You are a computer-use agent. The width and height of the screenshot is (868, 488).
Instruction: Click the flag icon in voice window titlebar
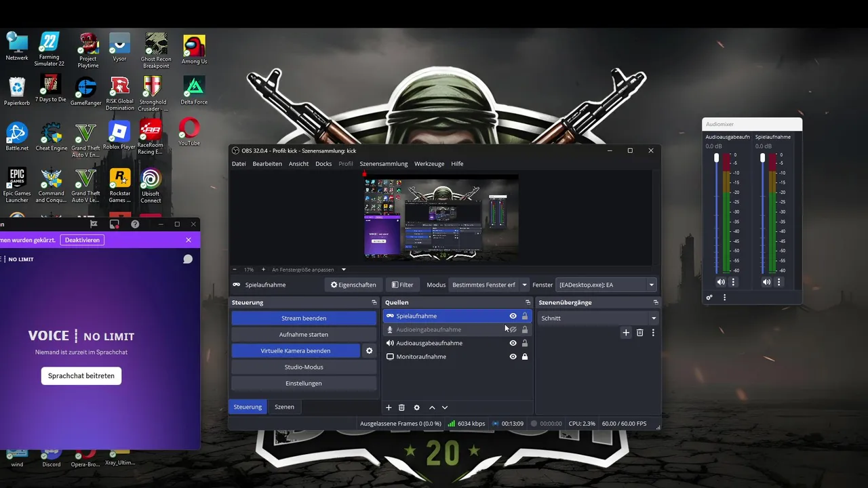coord(94,224)
